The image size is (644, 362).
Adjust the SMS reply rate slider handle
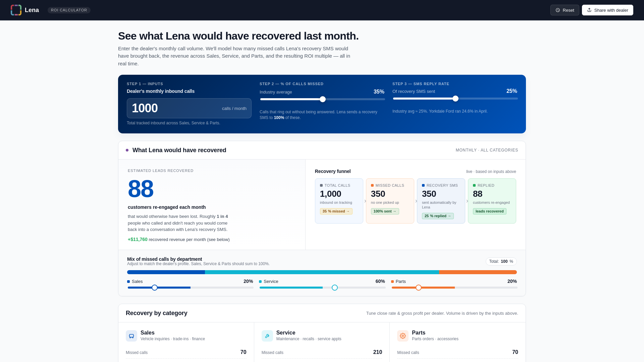point(455,99)
